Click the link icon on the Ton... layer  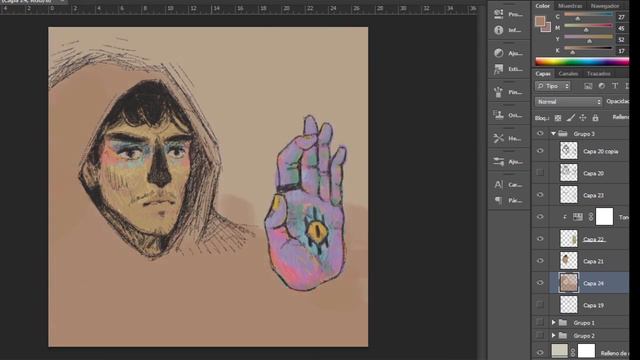coord(591,217)
